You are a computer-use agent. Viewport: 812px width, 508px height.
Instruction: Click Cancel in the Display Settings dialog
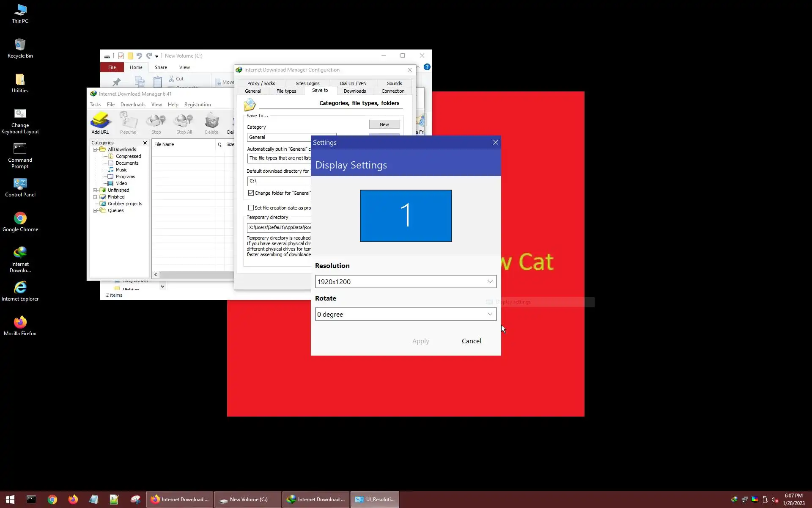click(x=471, y=341)
